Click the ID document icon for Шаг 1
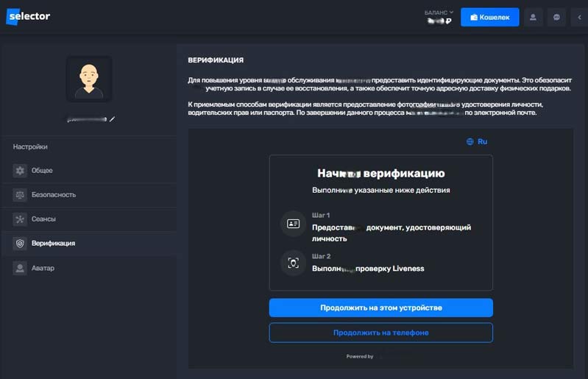Viewport: 588px width, 379px height. click(293, 224)
